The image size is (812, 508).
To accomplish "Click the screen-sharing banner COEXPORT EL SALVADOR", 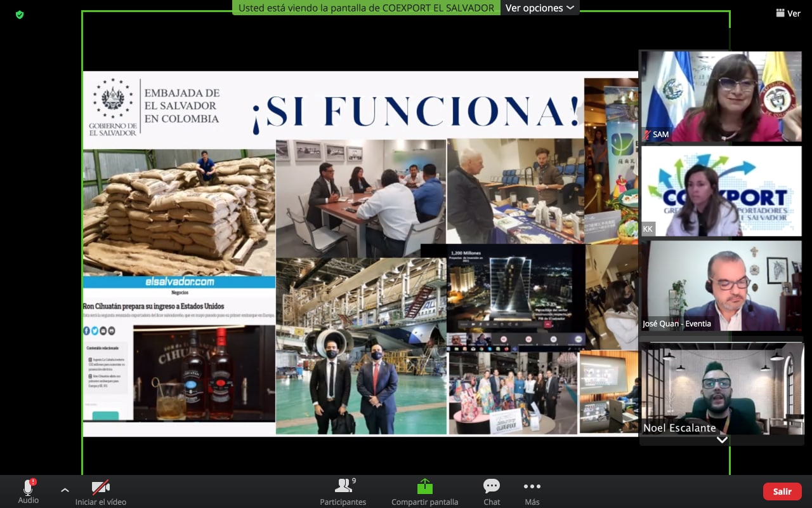I will (367, 8).
